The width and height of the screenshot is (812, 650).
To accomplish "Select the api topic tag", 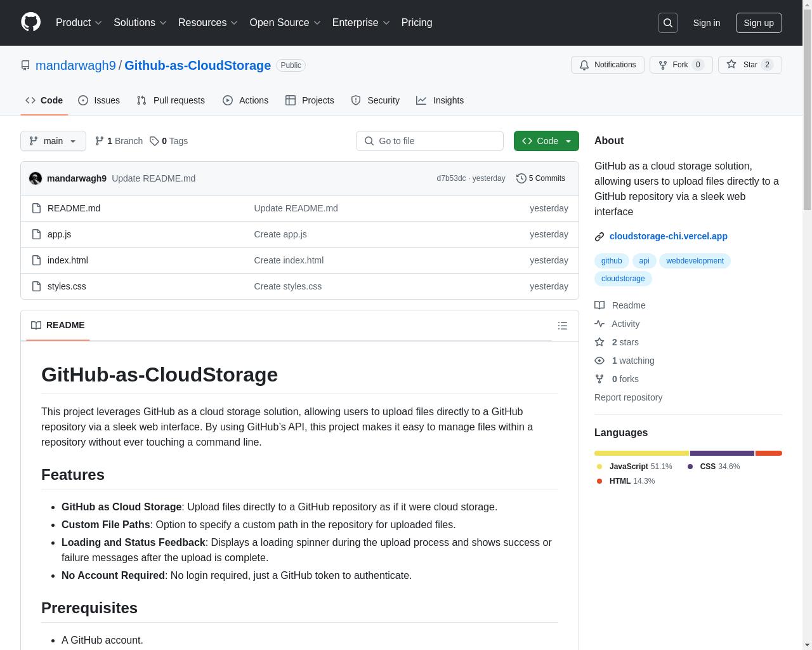I will tap(644, 261).
